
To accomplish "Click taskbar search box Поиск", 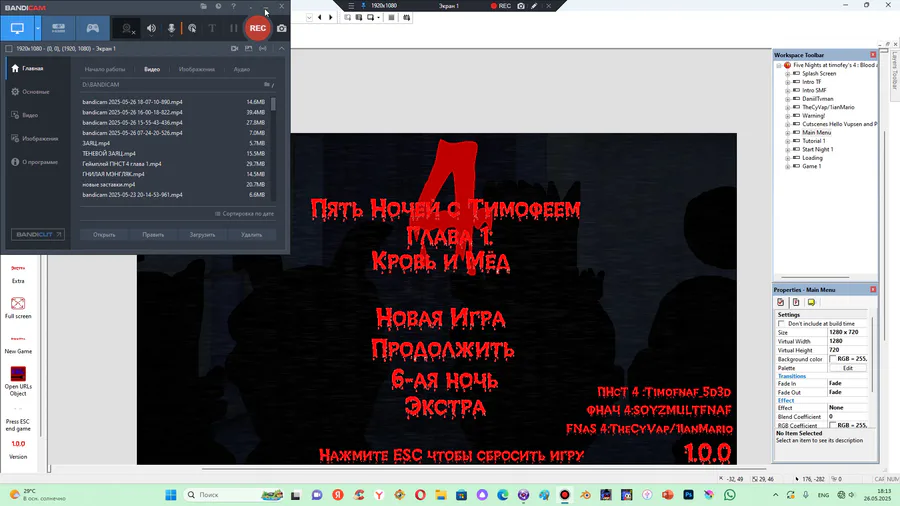I will 234,495.
